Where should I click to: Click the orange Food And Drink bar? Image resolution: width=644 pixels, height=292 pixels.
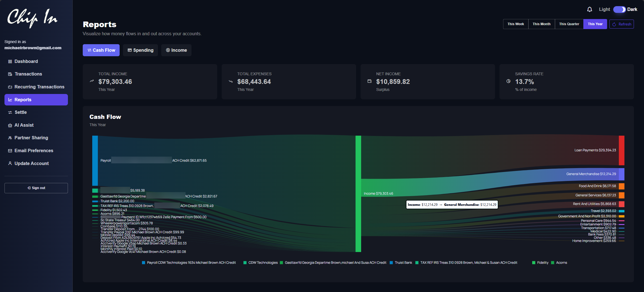(621, 186)
